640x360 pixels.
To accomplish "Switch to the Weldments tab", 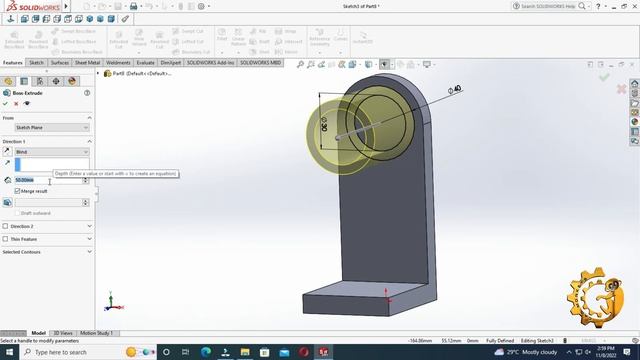I will 118,62.
